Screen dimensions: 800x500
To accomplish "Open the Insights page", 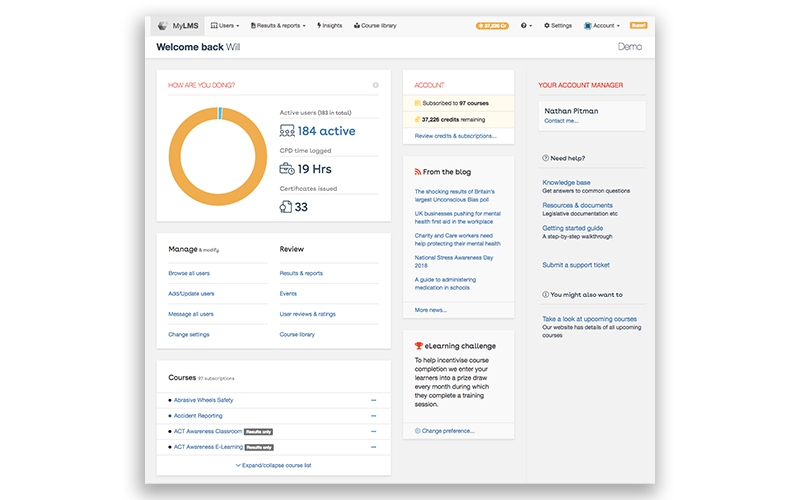I will (x=330, y=25).
